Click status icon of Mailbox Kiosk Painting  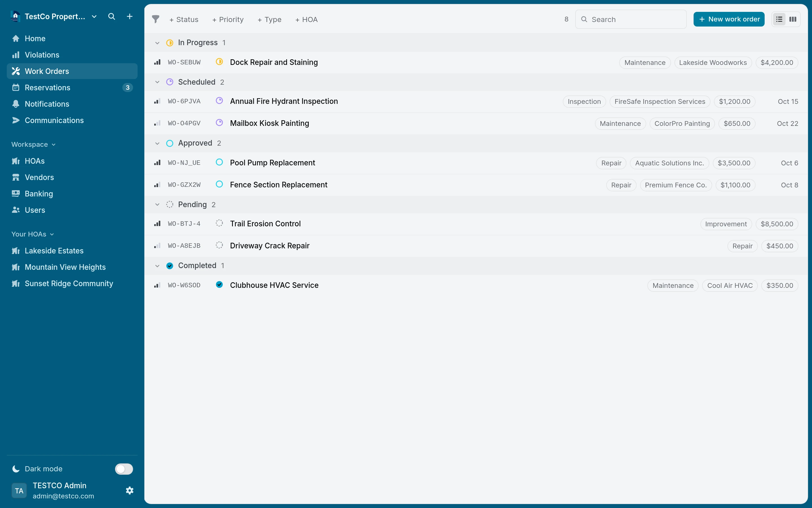(219, 123)
